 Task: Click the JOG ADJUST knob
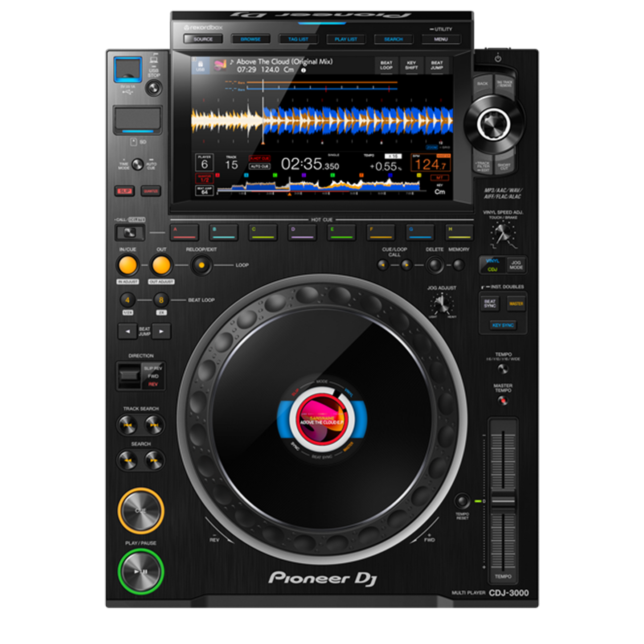click(x=442, y=304)
